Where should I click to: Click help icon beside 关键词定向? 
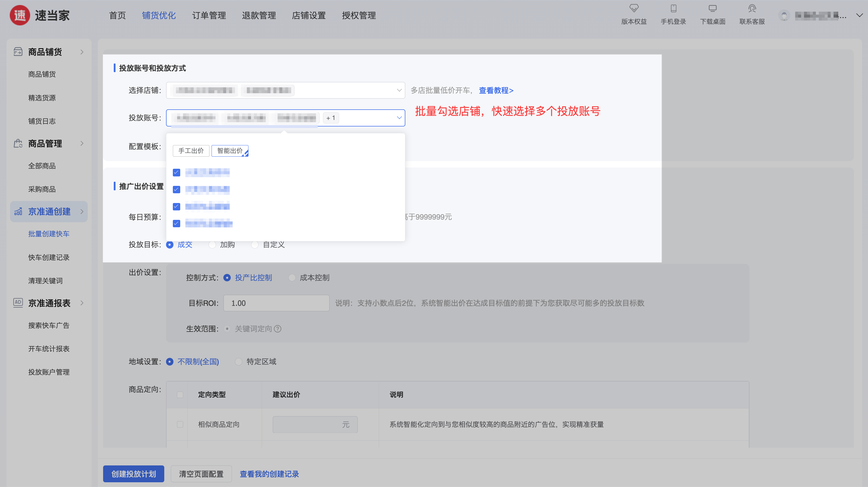278,329
